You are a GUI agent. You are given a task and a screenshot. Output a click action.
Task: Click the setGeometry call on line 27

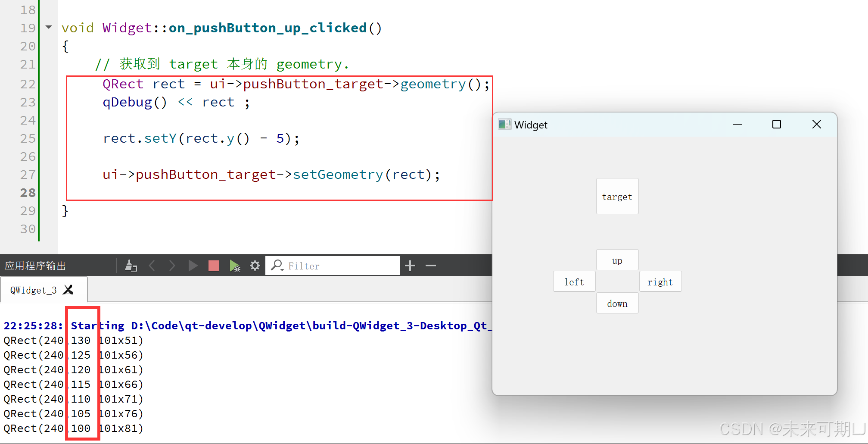(338, 175)
